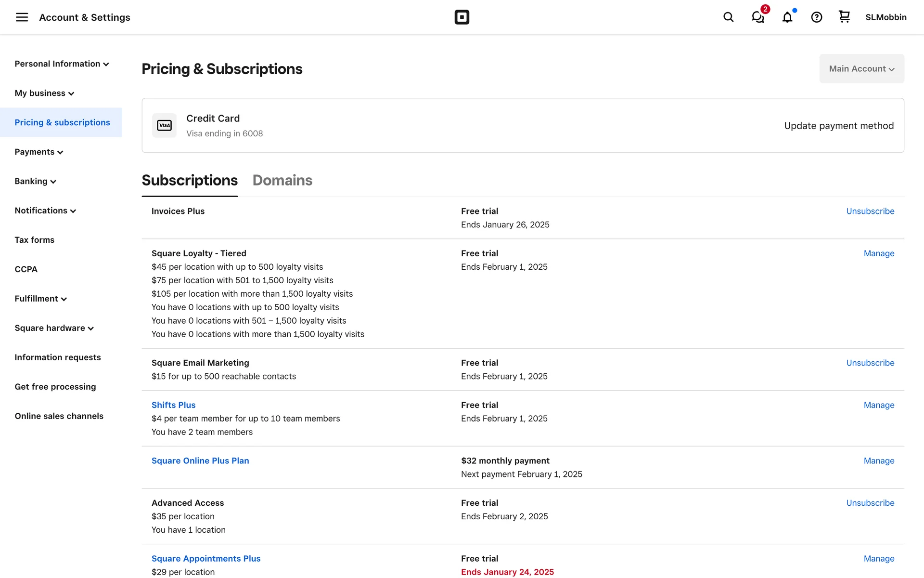Select the Subscriptions tab
The height and width of the screenshot is (578, 924).
190,180
